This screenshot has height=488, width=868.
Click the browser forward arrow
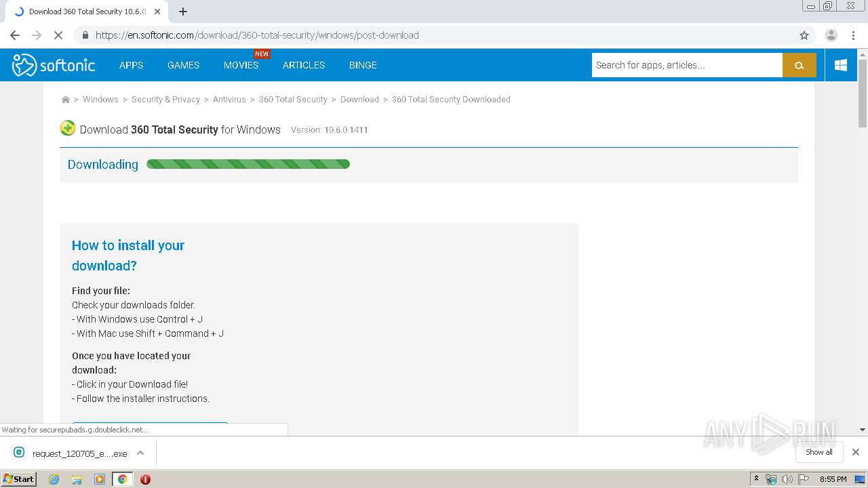(x=37, y=35)
